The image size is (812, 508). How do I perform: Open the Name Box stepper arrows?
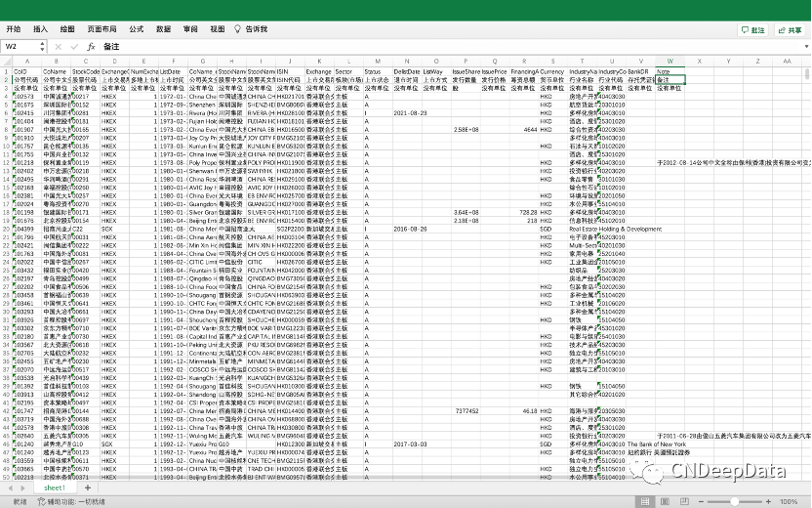pos(43,47)
